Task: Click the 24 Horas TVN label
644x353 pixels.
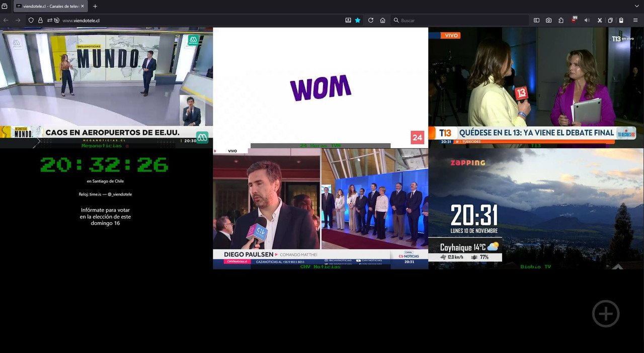Action: [320, 146]
